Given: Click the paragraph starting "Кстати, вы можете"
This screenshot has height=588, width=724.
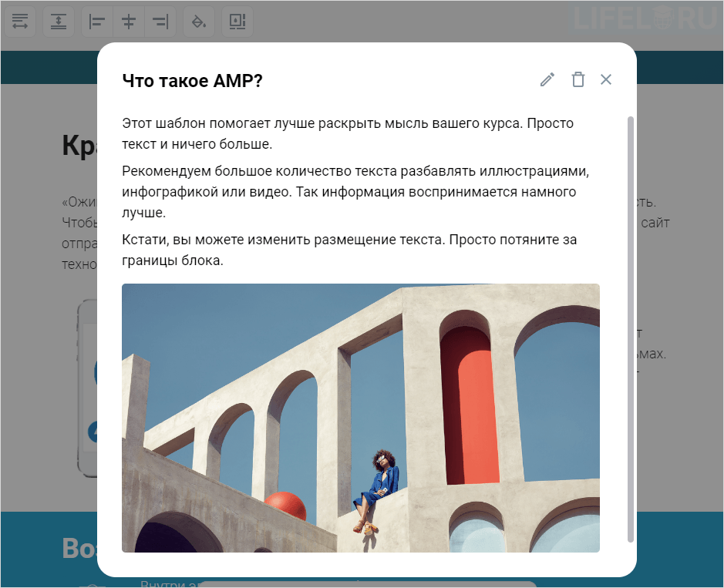Looking at the screenshot, I should pyautogui.click(x=349, y=250).
